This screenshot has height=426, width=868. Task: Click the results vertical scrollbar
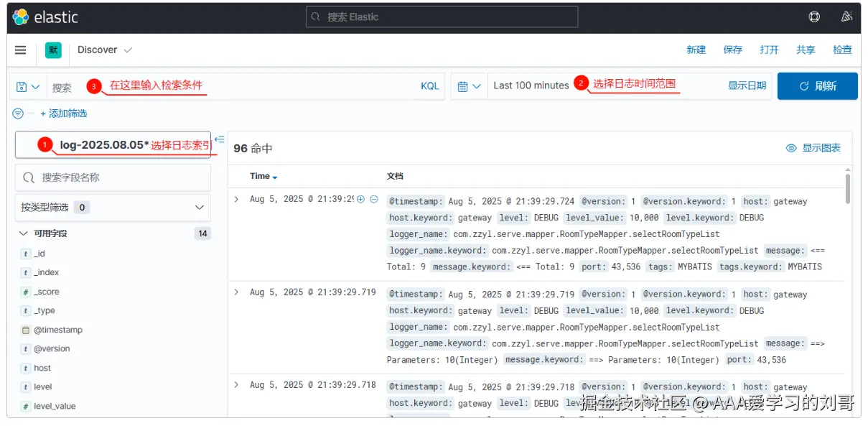[848, 190]
